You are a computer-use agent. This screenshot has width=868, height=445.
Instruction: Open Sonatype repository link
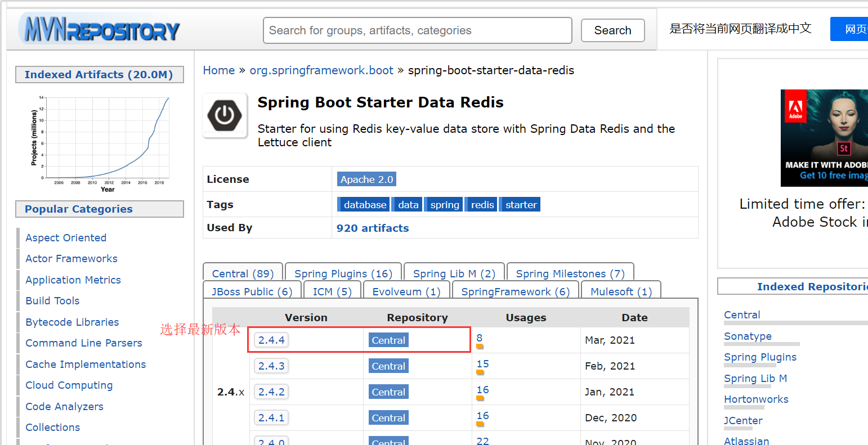(748, 336)
